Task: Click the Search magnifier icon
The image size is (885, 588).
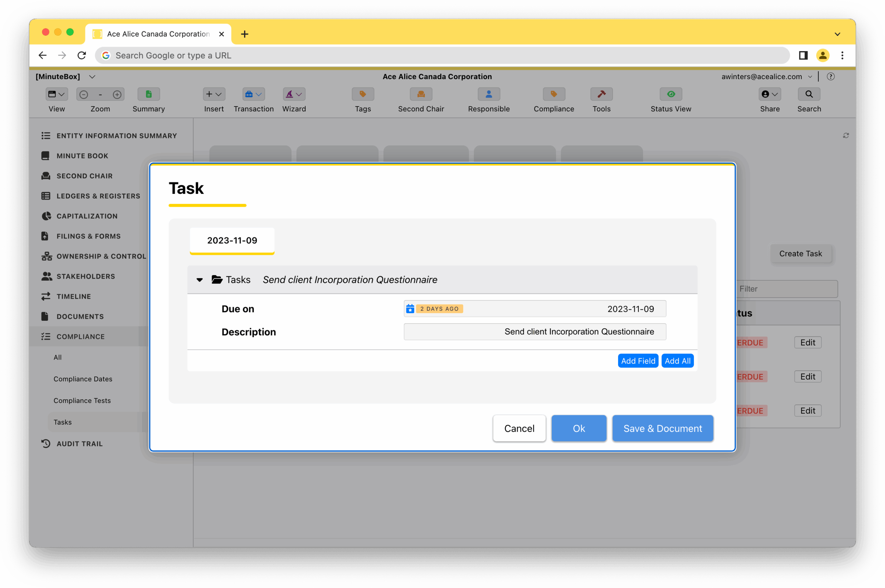Action: point(809,94)
